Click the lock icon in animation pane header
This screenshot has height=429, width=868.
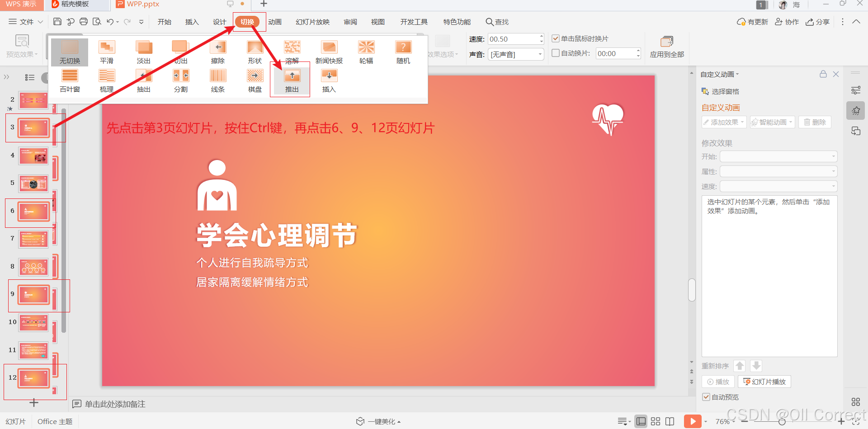(x=823, y=74)
